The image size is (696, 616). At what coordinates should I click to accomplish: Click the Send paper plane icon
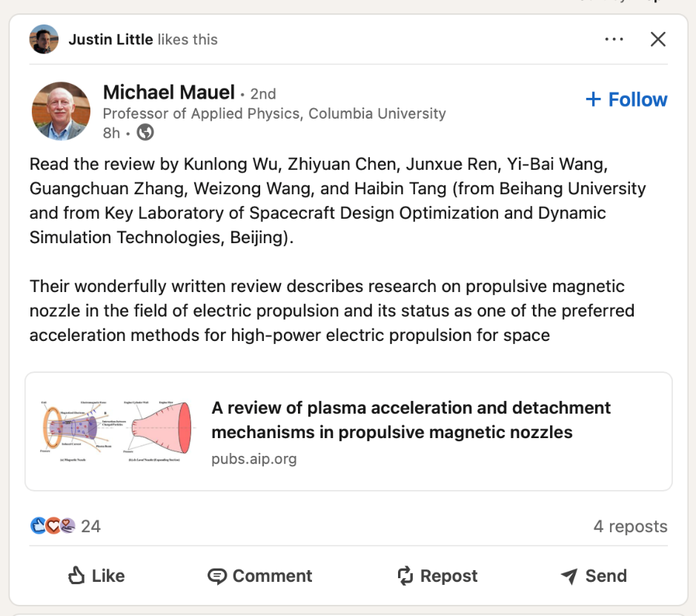click(569, 576)
